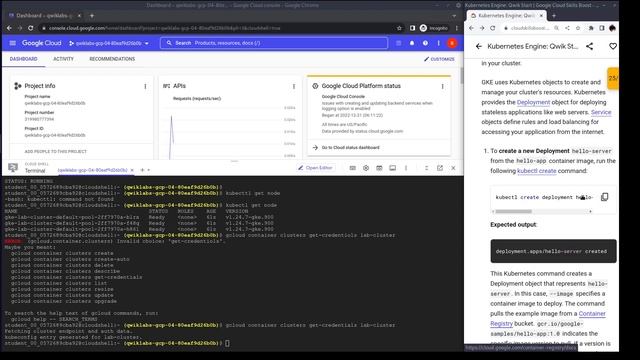The height and width of the screenshot is (360, 640).
Task: Click the back arrow beside Kubernetes Engine title
Action: [478, 46]
